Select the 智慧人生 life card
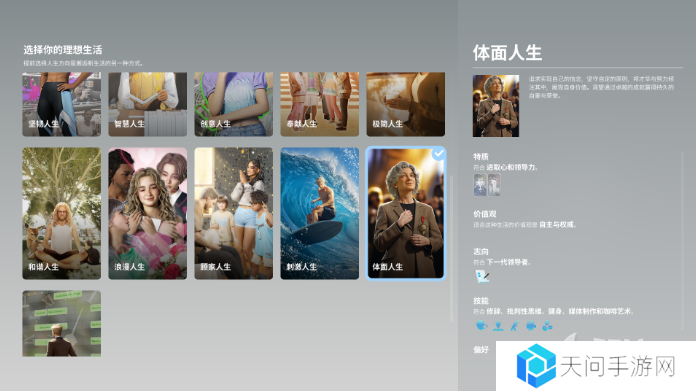This screenshot has height=391, width=696. point(147,104)
